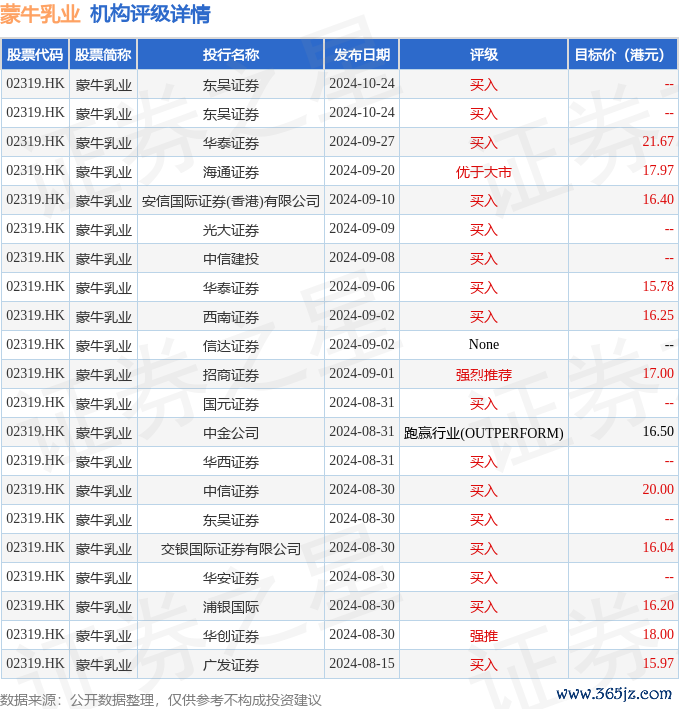Click the None rating cell
Viewport: 679px width, 709px height.
pos(484,345)
